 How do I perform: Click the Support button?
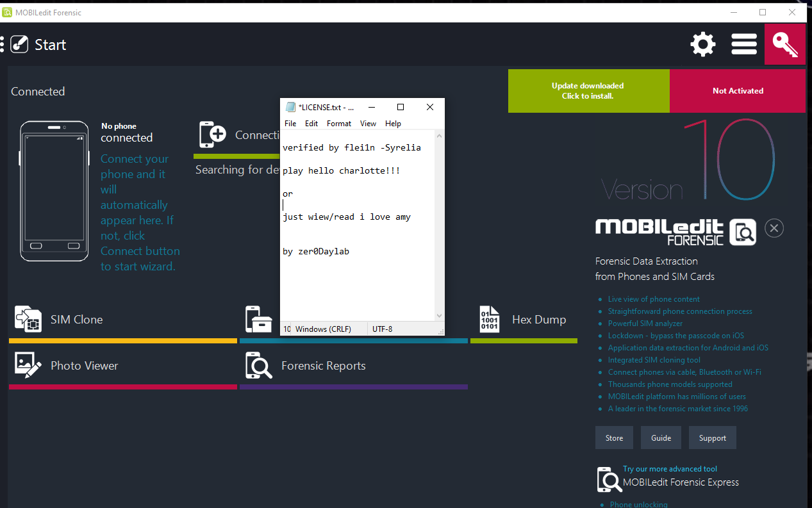[713, 438]
